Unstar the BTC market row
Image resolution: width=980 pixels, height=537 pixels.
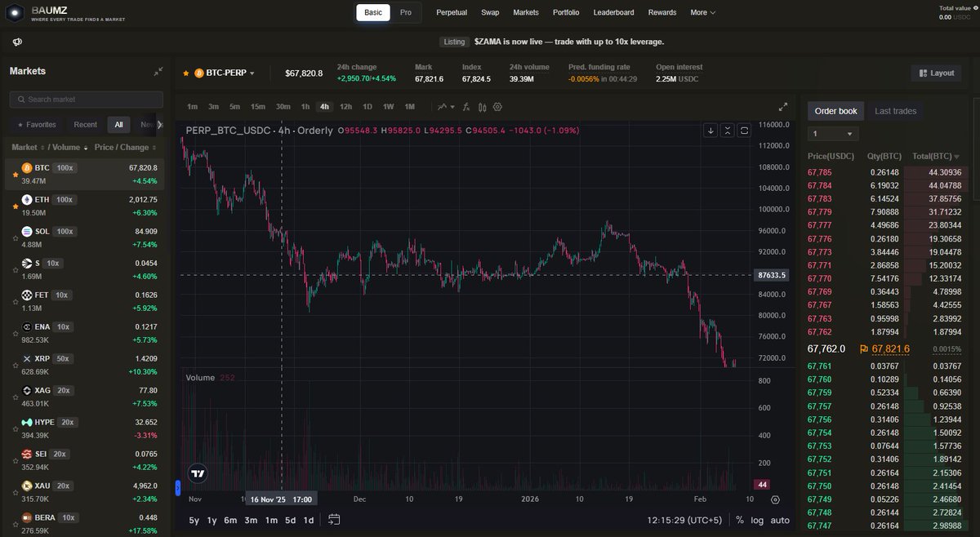pos(15,175)
